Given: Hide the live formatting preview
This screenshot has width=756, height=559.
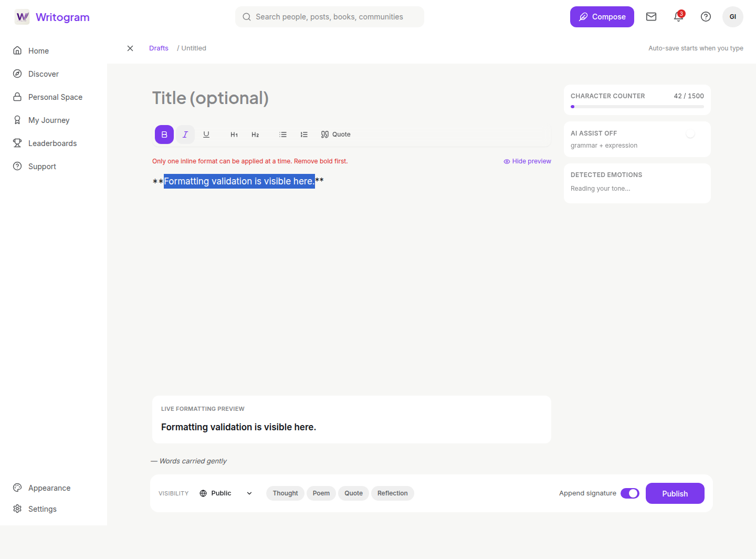Looking at the screenshot, I should point(528,161).
